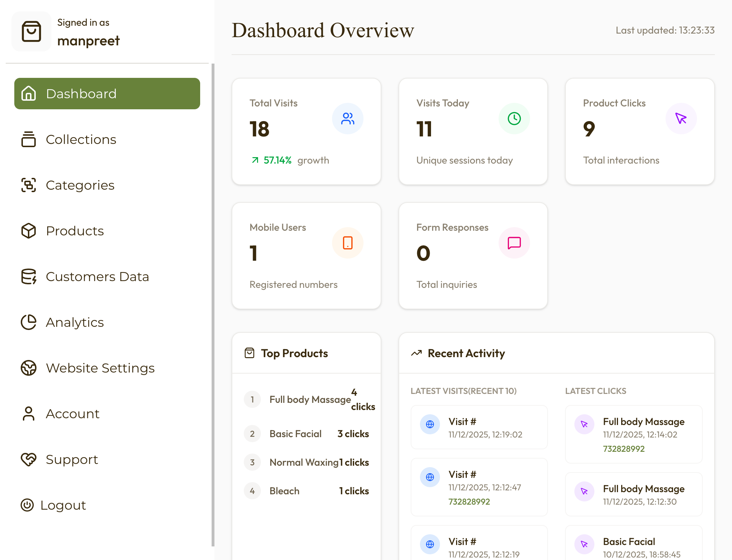Select the Basic Facial entry under Latest Clicks

click(629, 541)
